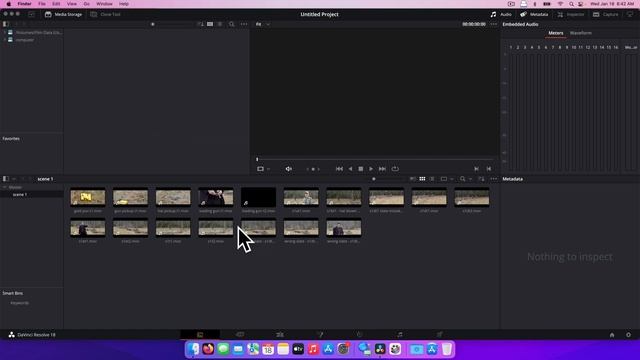Stop playback in the viewer
Screen dimensions: 640x360
click(x=360, y=169)
